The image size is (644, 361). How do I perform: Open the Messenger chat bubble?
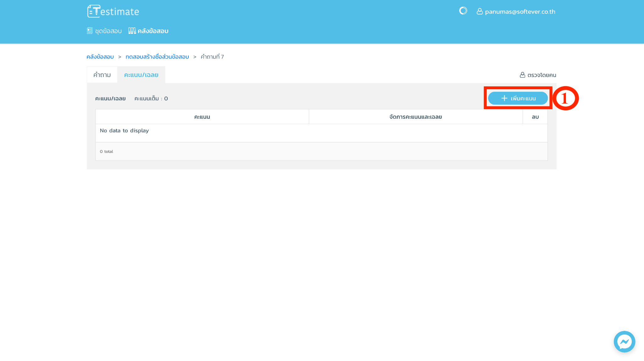(624, 342)
